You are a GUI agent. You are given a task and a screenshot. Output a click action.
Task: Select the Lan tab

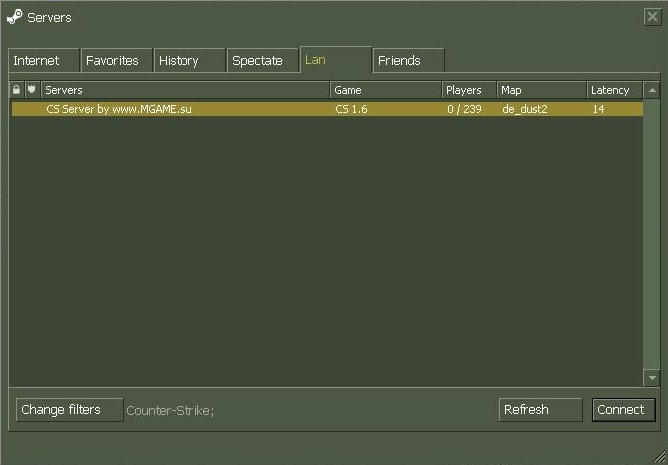coord(336,60)
